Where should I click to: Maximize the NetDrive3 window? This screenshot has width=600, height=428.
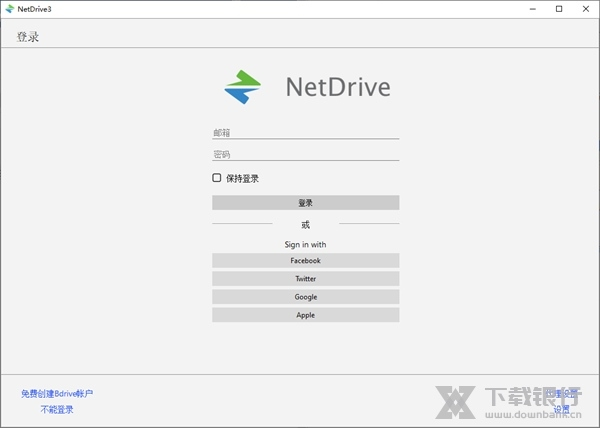point(559,9)
